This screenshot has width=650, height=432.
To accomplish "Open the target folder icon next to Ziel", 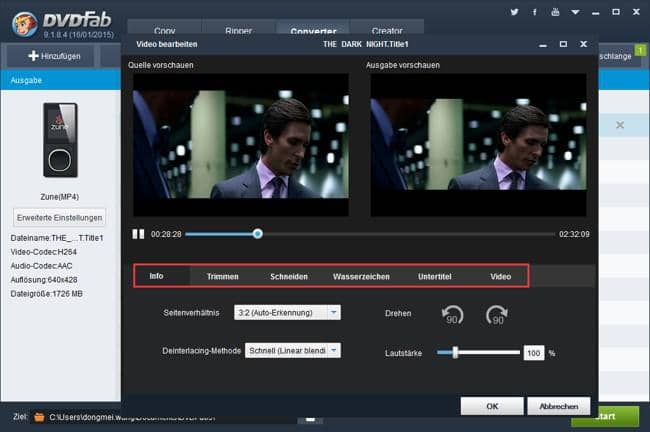I will pyautogui.click(x=39, y=417).
